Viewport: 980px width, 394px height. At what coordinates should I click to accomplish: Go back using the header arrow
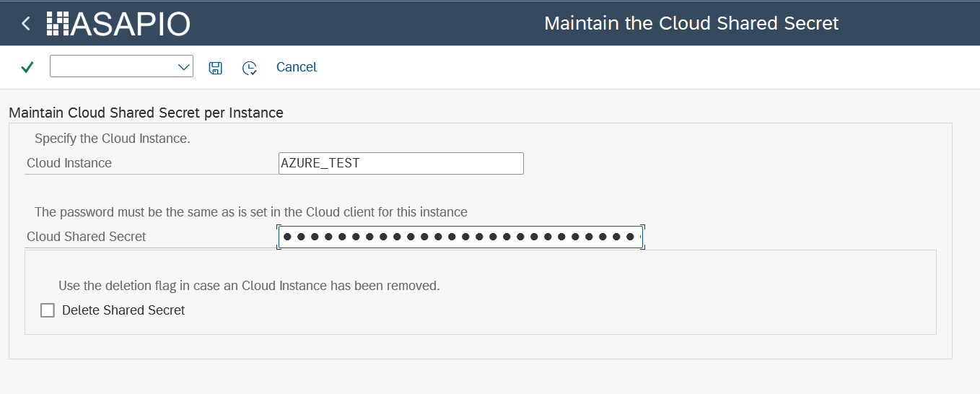(26, 24)
